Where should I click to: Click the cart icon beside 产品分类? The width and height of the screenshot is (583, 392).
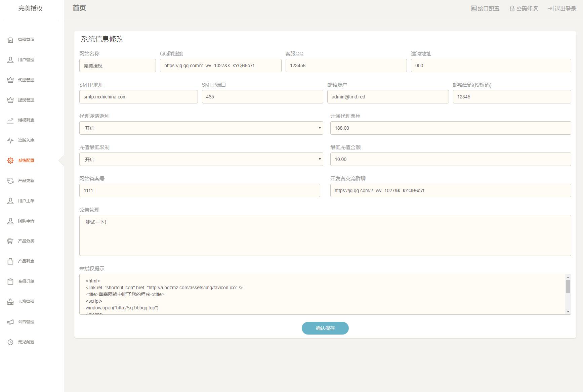pyautogui.click(x=10, y=241)
